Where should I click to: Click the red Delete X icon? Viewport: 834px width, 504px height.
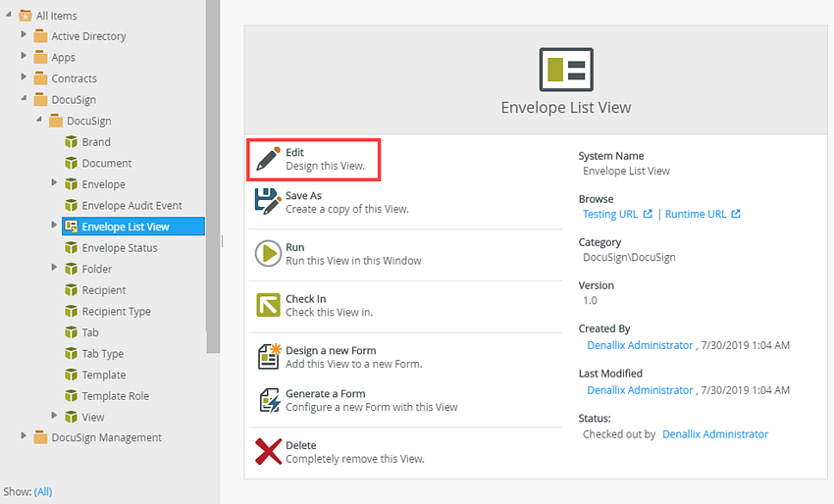click(x=268, y=451)
